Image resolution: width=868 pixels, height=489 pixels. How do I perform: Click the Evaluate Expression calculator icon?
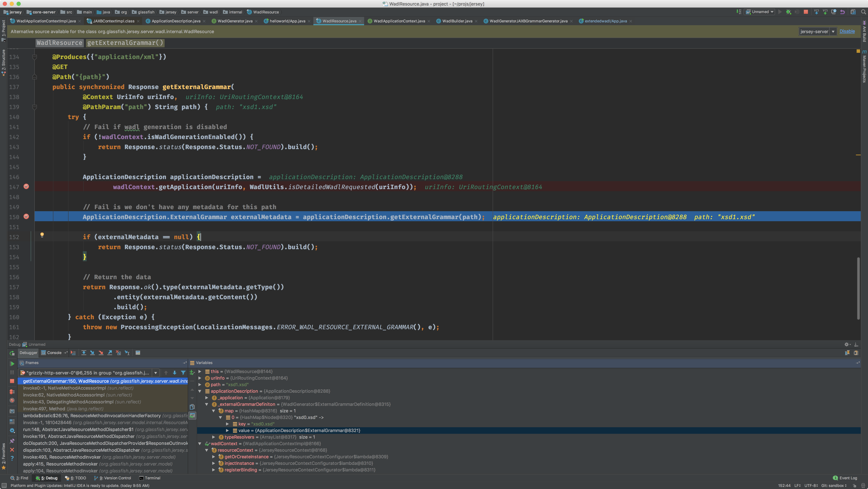tap(138, 353)
